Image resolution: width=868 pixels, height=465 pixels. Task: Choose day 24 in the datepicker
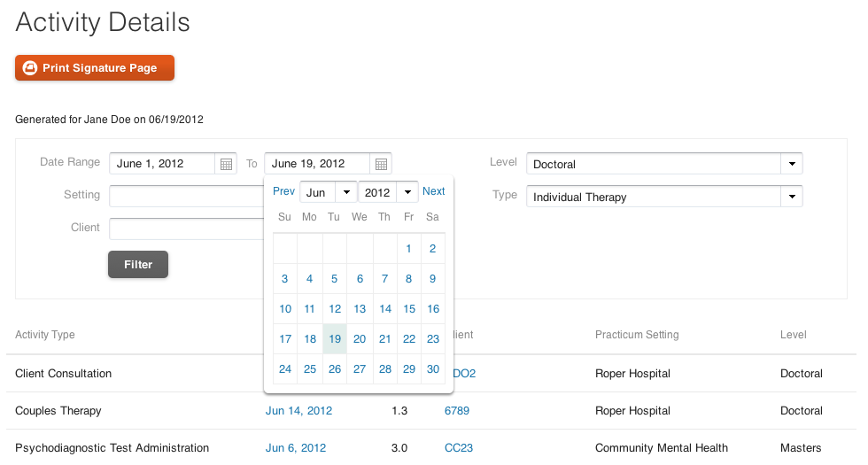coord(285,368)
